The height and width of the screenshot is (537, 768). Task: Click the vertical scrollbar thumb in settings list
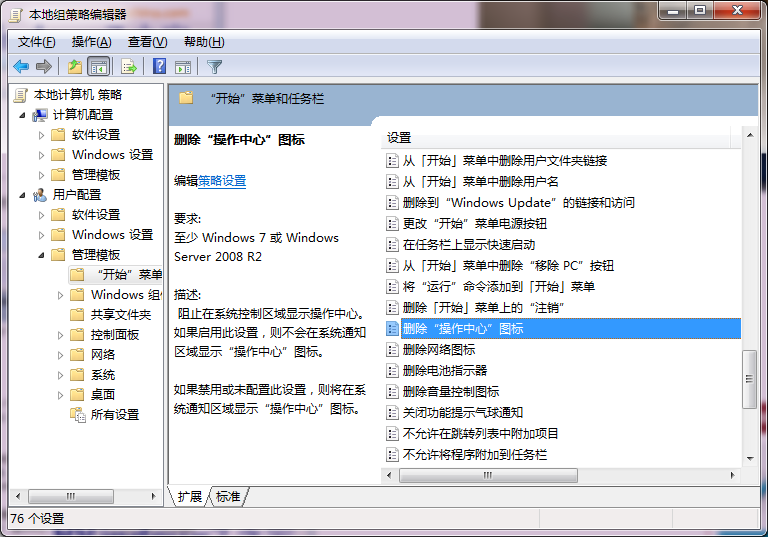pyautogui.click(x=749, y=378)
